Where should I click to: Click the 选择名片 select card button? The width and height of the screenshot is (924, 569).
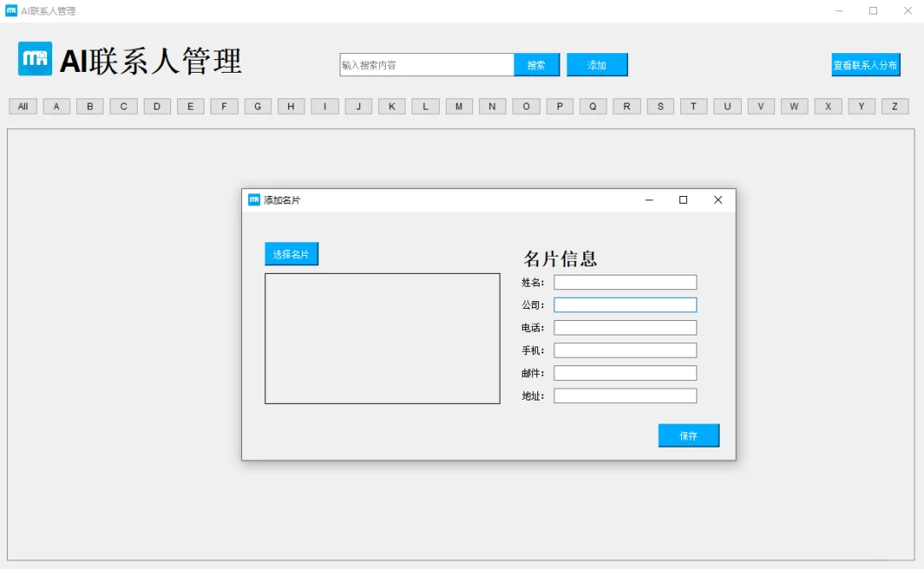click(x=291, y=254)
